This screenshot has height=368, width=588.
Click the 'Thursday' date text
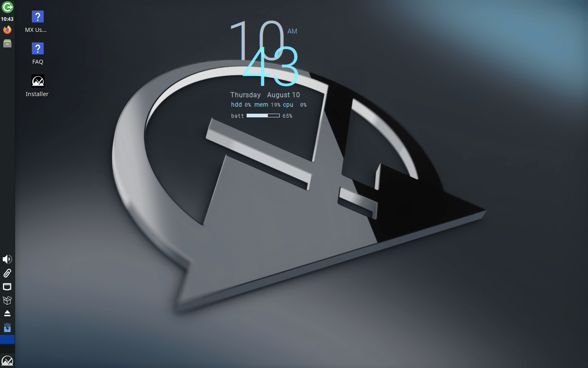tap(245, 95)
